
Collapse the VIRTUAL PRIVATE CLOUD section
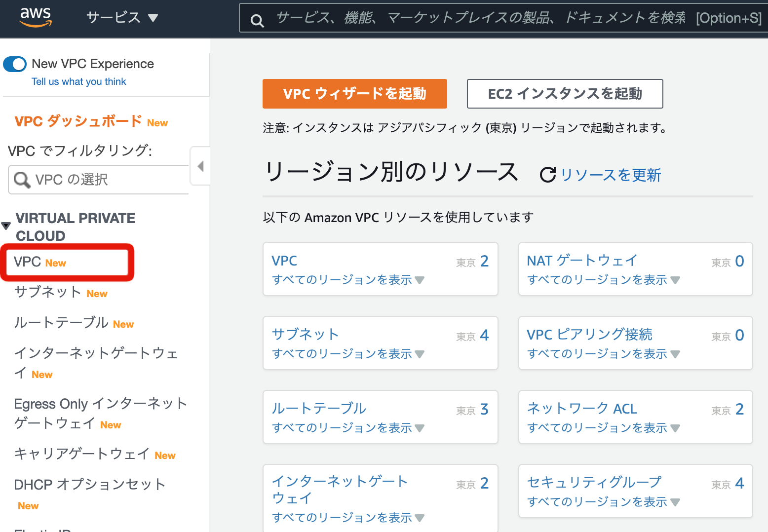click(6, 226)
